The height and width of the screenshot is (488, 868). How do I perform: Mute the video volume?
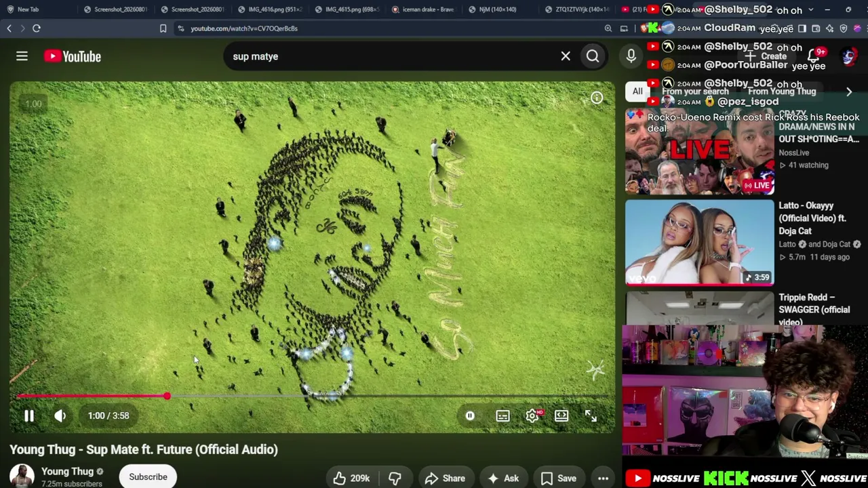(60, 415)
